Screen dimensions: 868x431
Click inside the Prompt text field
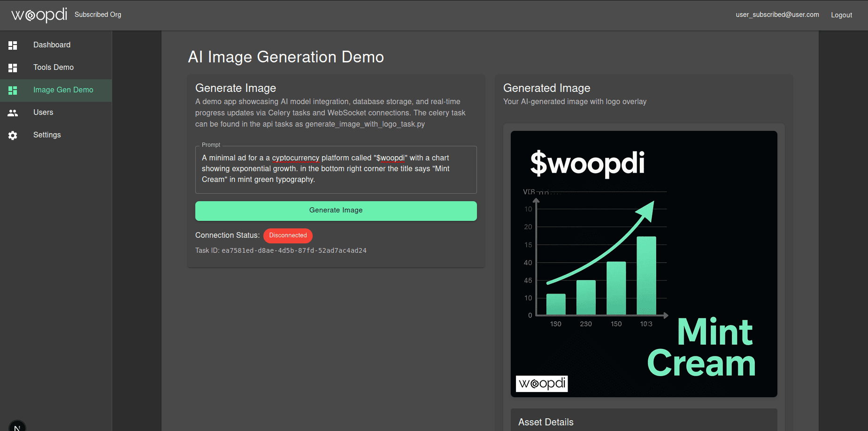pyautogui.click(x=336, y=169)
